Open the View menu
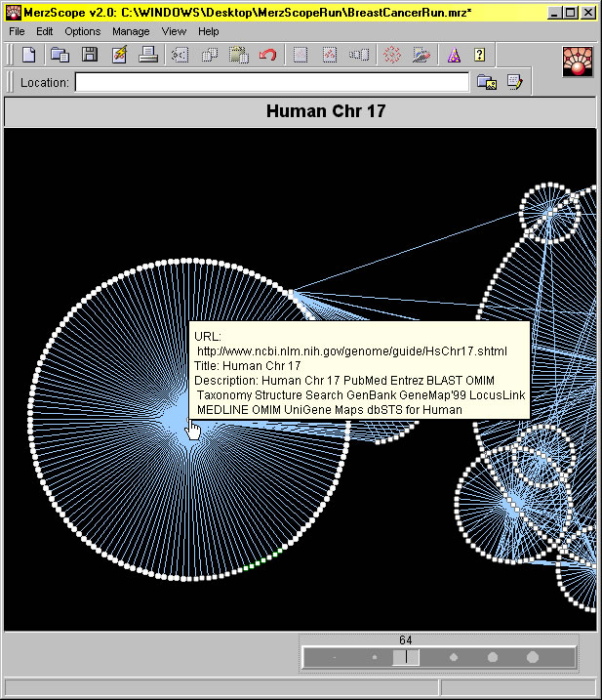This screenshot has height=700, width=602. point(174,31)
